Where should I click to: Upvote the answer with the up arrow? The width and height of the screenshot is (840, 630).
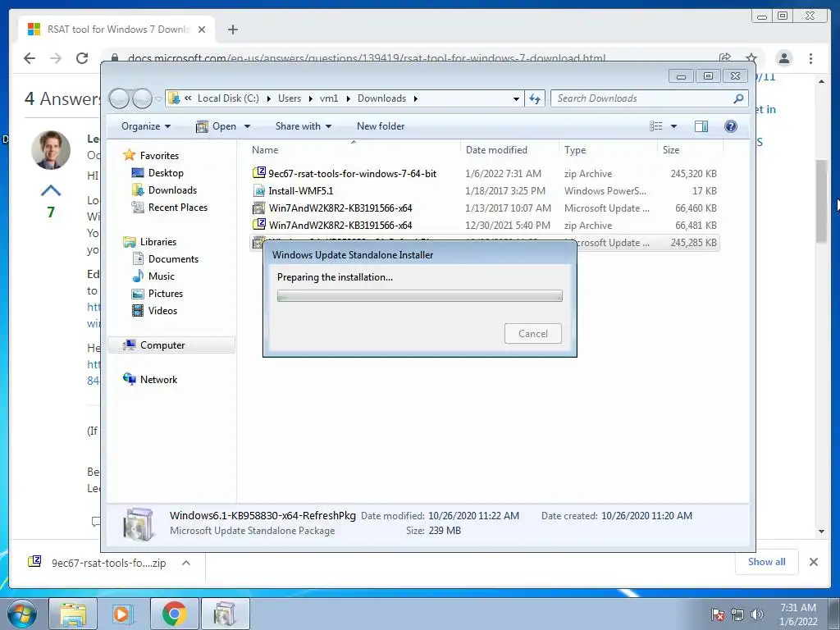[51, 190]
